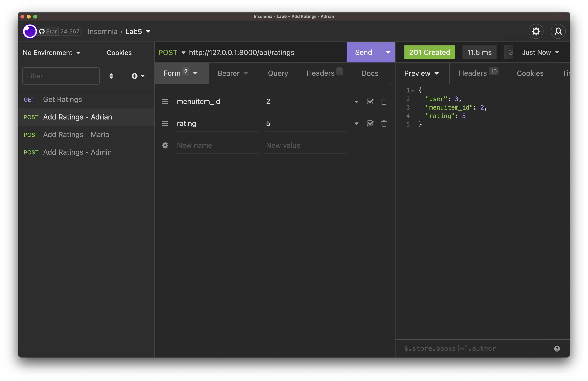
Task: Open the help icon next to the JSONPath filter
Action: [x=557, y=348]
